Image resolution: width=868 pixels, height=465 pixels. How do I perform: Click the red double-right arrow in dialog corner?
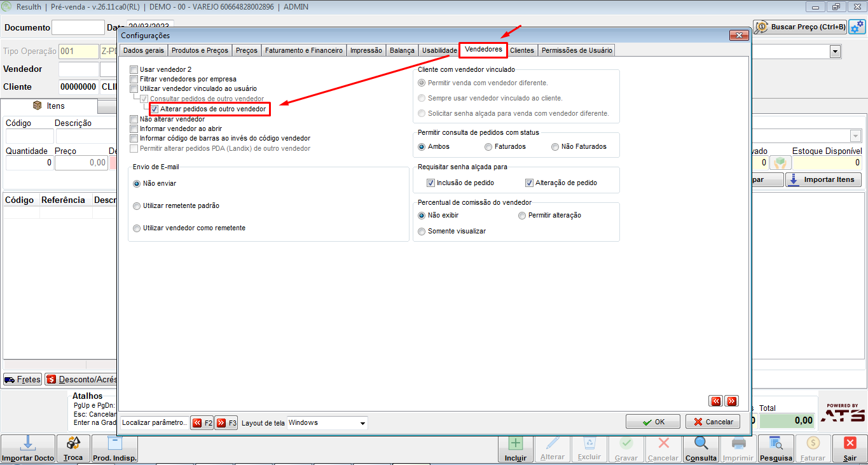tap(732, 401)
